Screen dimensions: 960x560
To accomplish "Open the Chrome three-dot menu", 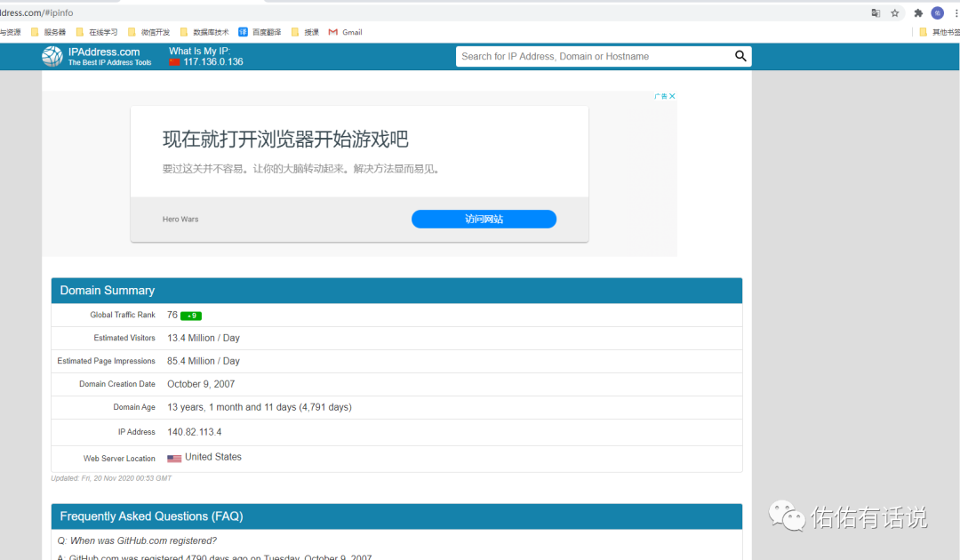I will pos(956,12).
